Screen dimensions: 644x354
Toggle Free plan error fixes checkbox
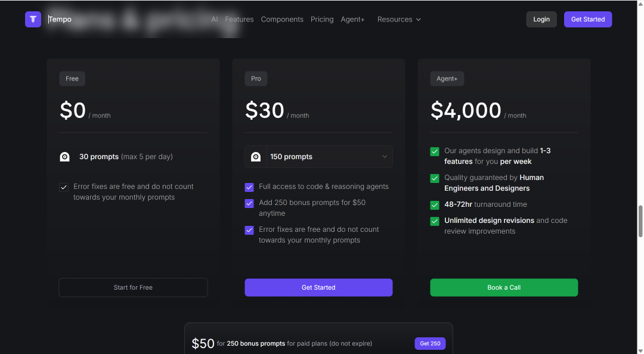pyautogui.click(x=64, y=187)
